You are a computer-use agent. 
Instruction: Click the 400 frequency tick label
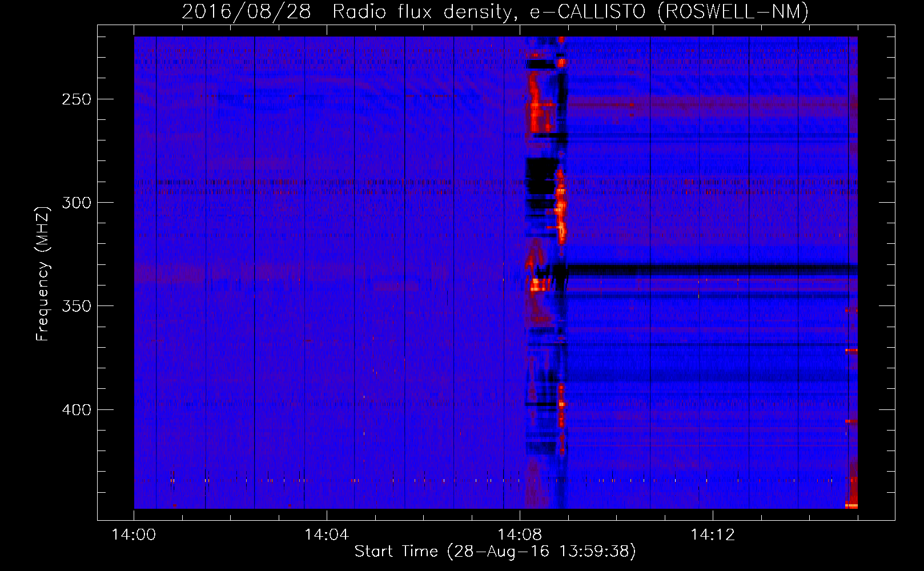[x=77, y=410]
